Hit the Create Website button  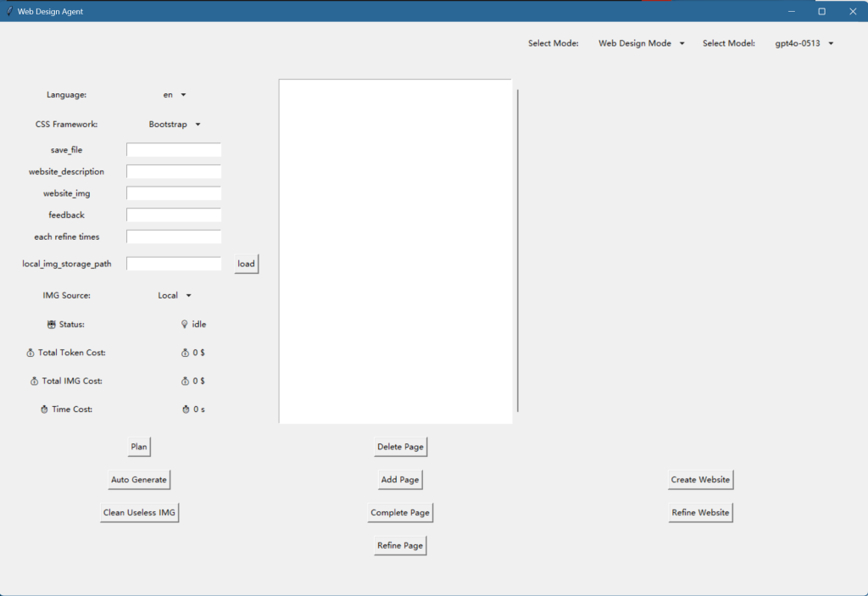700,480
